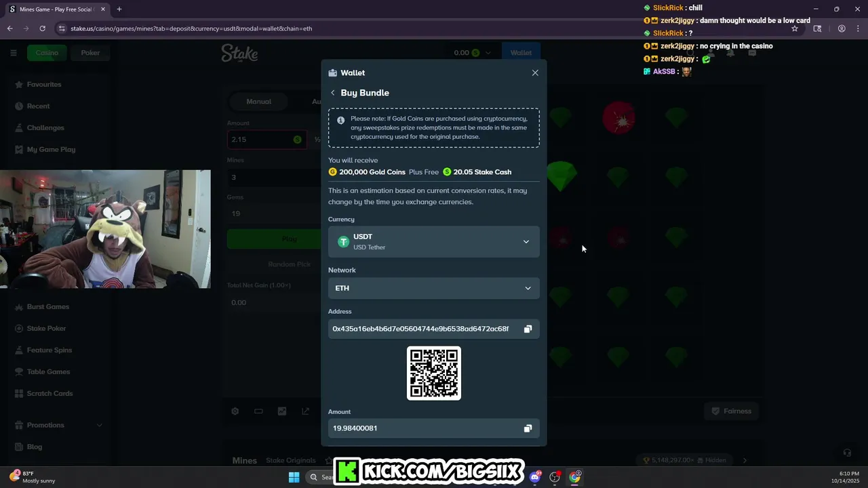Screen dimensions: 868x488
Task: Switch to the Casino section
Action: 47,53
